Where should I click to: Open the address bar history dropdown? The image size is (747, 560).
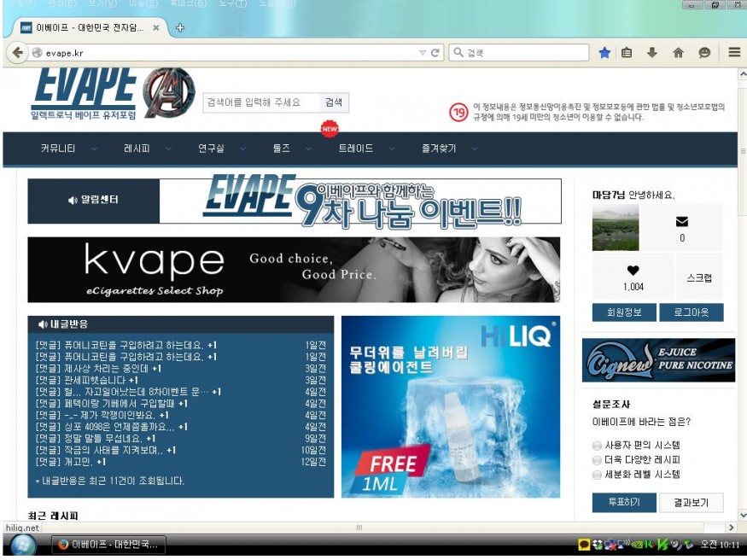click(422, 53)
